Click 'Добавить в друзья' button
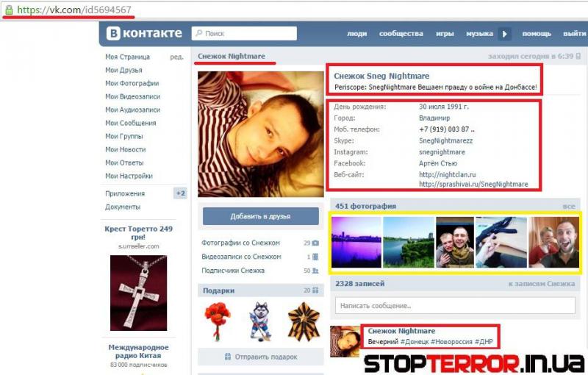Screen dimensions: 588x375 [260, 216]
